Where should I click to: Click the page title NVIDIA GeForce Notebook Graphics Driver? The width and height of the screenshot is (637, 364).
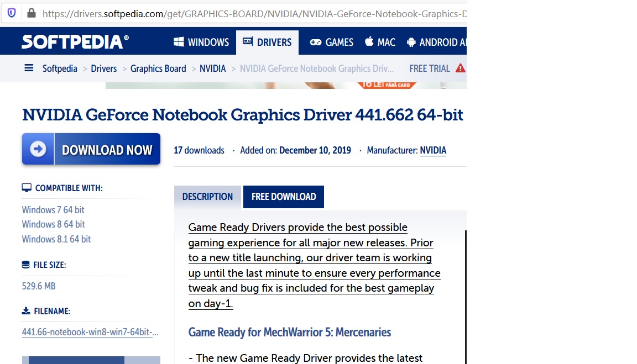pyautogui.click(x=243, y=115)
